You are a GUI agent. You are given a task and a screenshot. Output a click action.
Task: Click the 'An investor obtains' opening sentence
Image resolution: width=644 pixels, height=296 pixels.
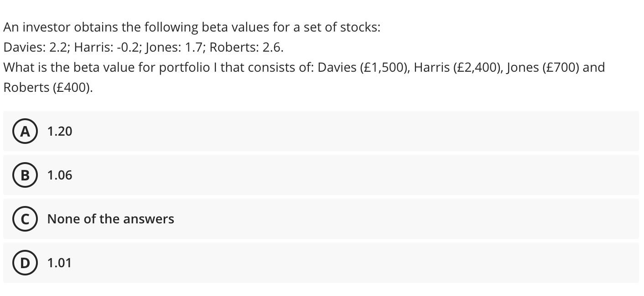coord(192,27)
